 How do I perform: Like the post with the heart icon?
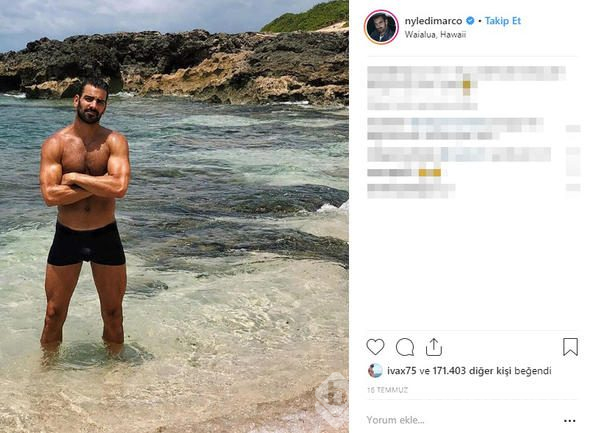click(375, 347)
